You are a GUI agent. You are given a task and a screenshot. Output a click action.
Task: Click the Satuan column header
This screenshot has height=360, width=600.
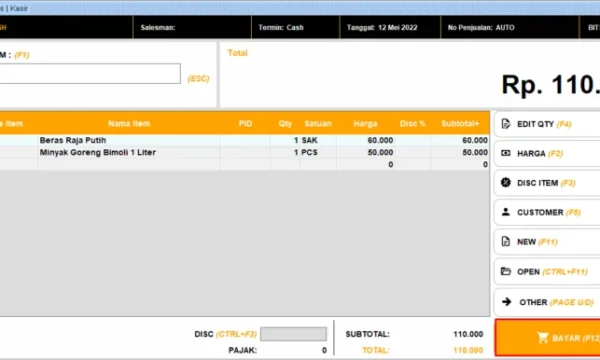tap(318, 124)
